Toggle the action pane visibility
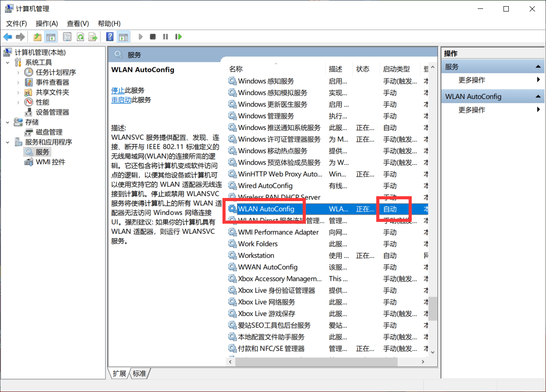The width and height of the screenshot is (546, 392). click(x=123, y=36)
